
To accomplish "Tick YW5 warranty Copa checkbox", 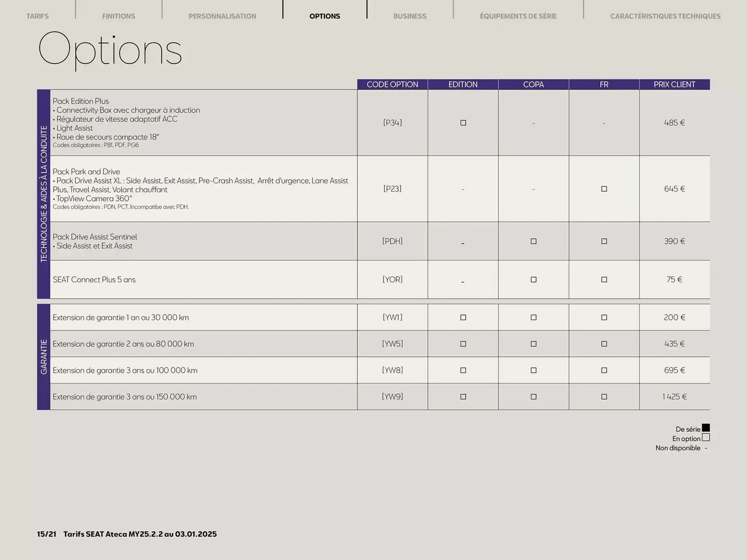I will [x=533, y=344].
